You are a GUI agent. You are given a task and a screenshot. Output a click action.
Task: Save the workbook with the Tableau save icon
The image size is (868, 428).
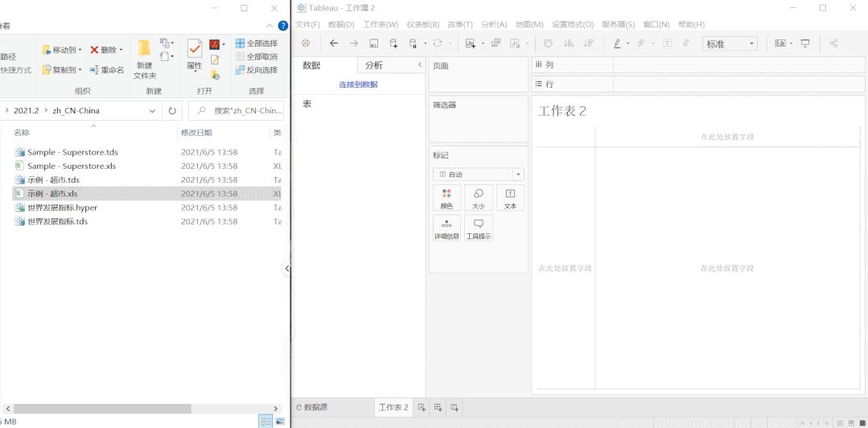click(x=374, y=43)
